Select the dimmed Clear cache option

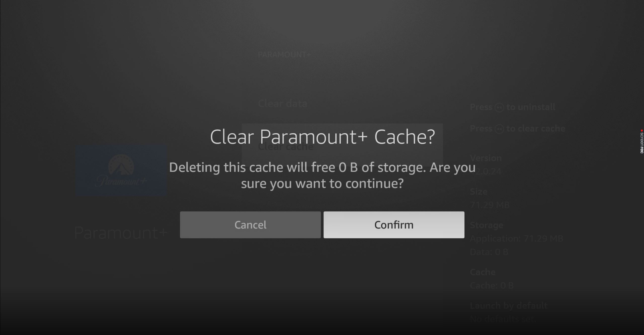286,147
